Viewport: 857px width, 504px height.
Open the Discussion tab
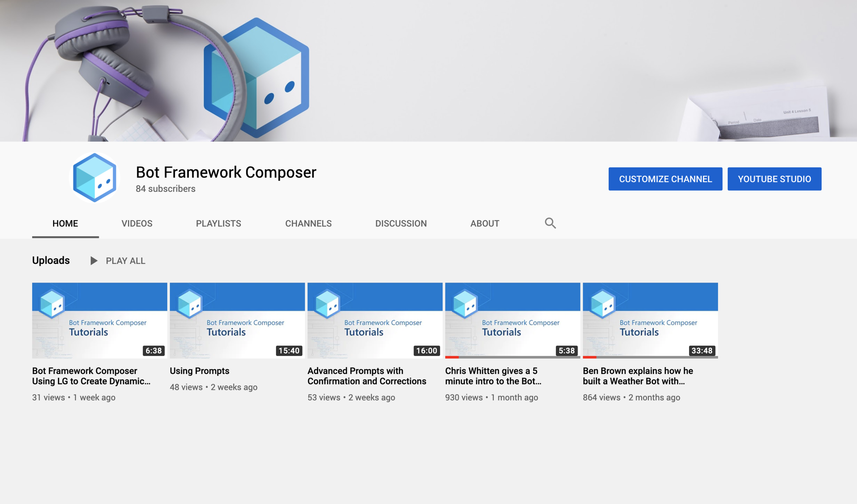click(x=401, y=224)
